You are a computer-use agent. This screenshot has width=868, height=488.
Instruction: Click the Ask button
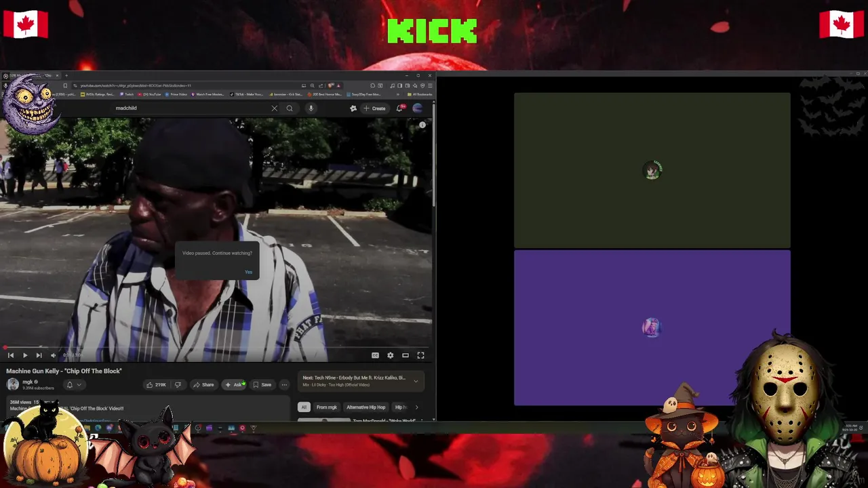pos(233,384)
